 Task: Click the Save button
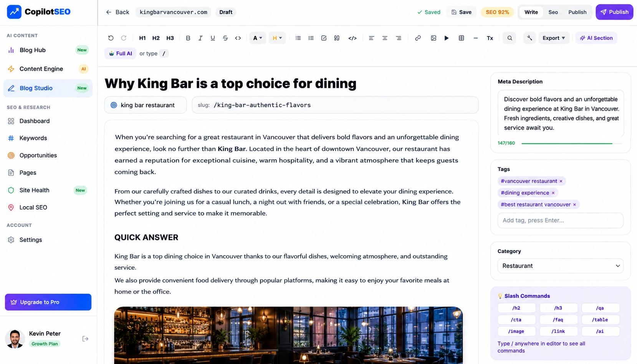[x=462, y=12]
